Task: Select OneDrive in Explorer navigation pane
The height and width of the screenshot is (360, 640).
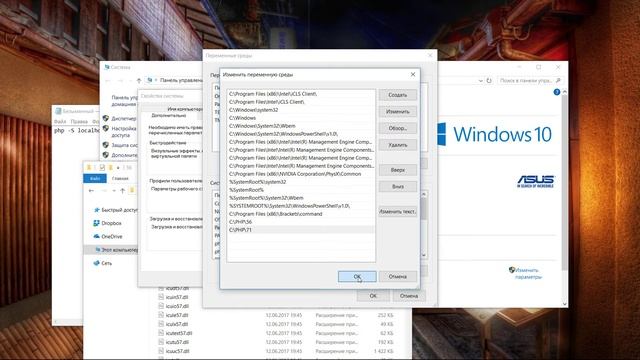Action: [x=108, y=236]
